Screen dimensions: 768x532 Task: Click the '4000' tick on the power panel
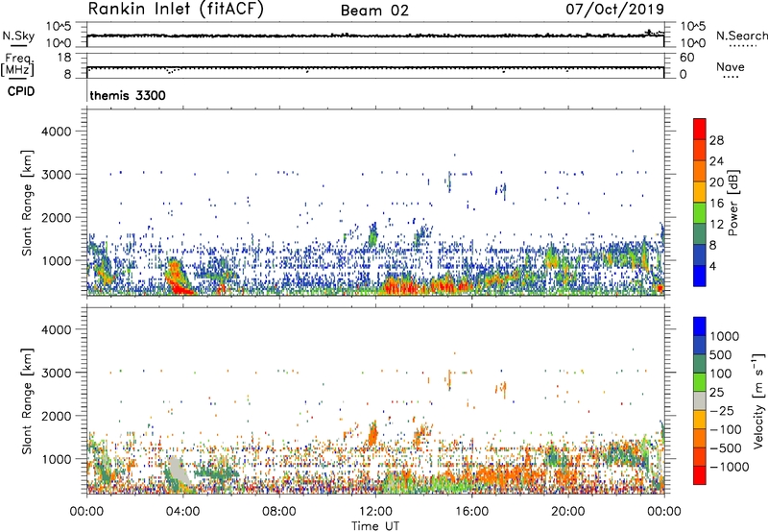(x=56, y=132)
